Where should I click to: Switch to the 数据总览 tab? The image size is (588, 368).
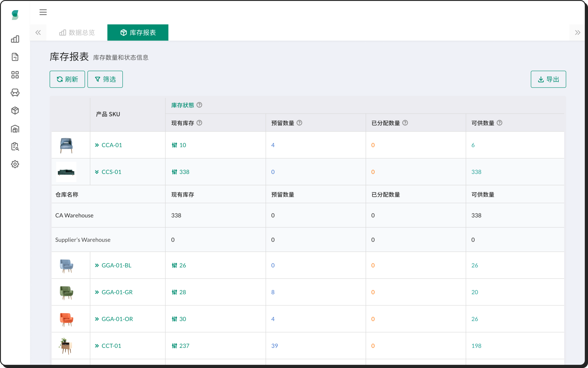point(77,33)
